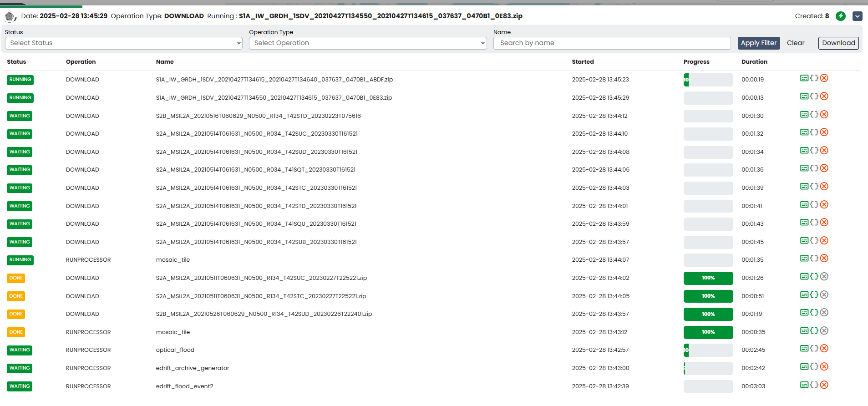Viewport: 868px width, 406px height.
Task: Show JSON for T42STD_20230330T161521 download
Action: 814,205
